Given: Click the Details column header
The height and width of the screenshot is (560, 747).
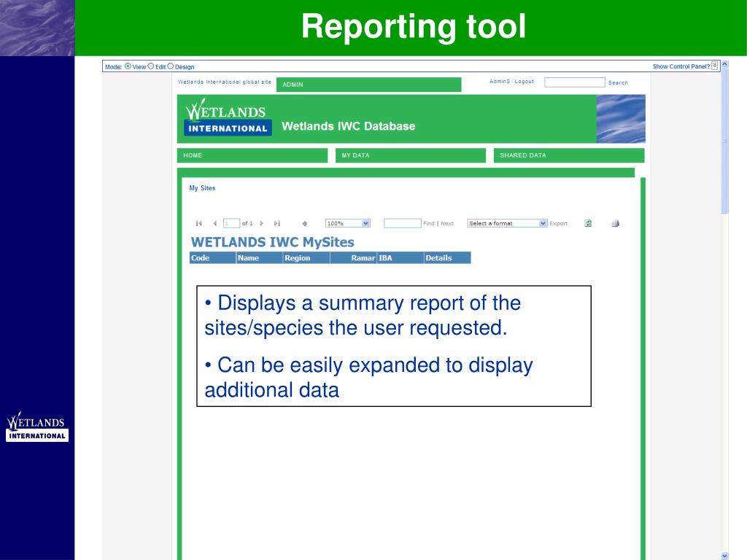Looking at the screenshot, I should (447, 257).
